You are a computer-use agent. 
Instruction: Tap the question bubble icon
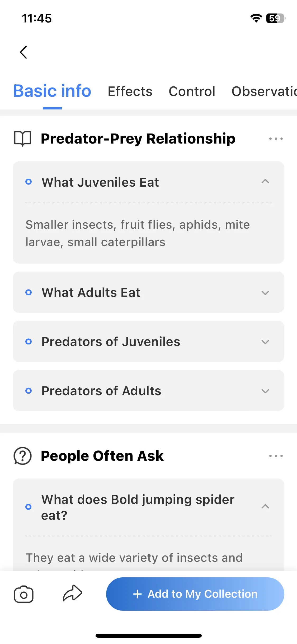pyautogui.click(x=22, y=456)
